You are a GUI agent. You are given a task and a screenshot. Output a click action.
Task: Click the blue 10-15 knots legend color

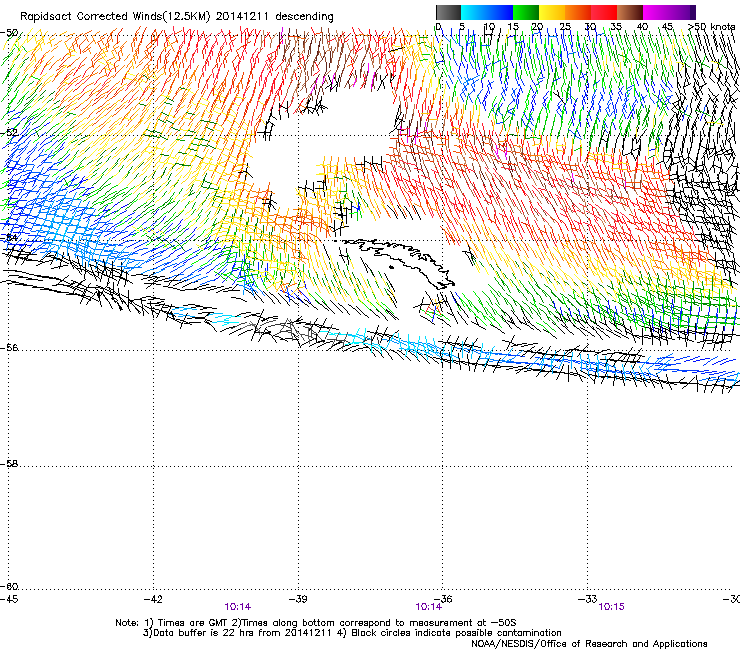pyautogui.click(x=500, y=12)
